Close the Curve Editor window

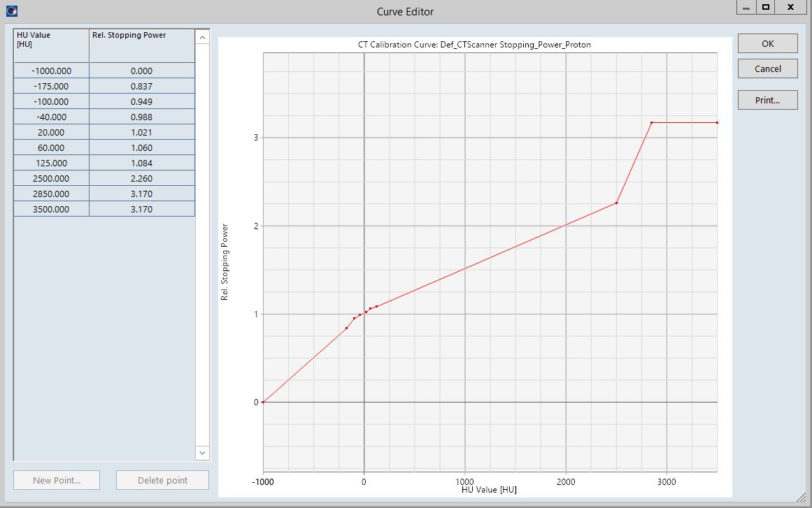(790, 7)
